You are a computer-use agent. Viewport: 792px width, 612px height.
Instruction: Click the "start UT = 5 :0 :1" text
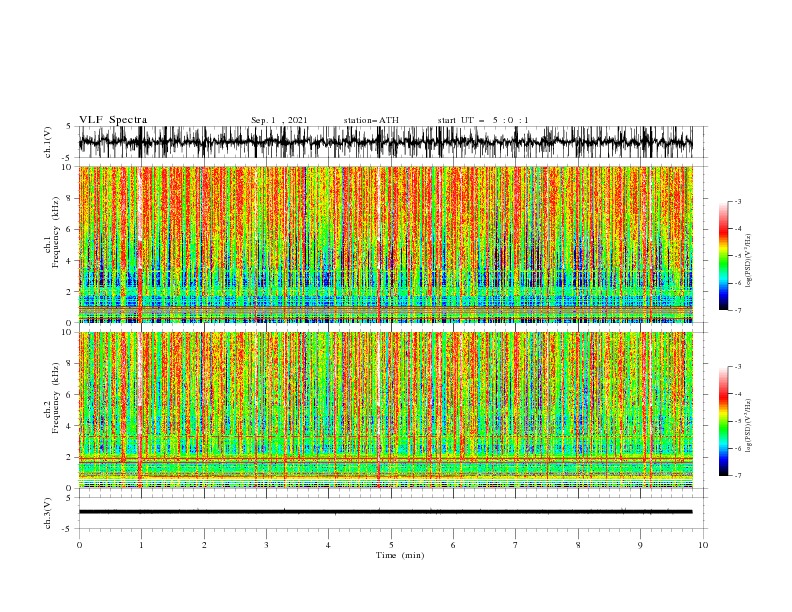[483, 120]
